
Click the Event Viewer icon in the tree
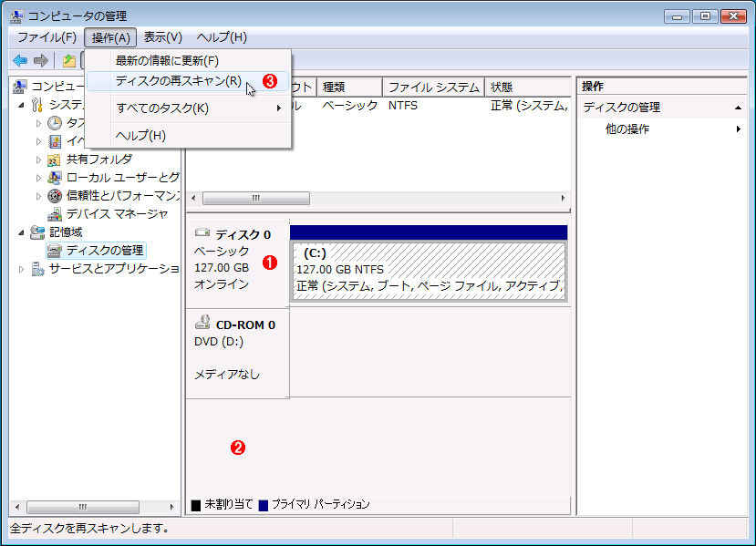pos(55,141)
